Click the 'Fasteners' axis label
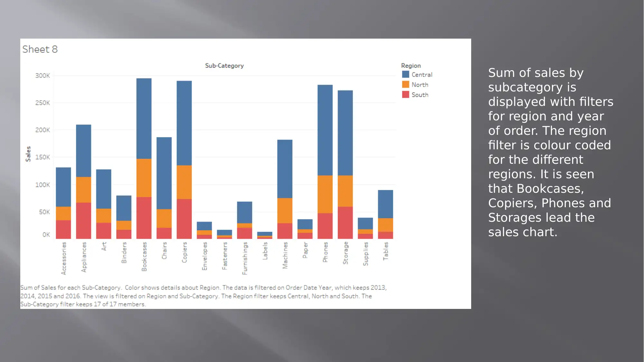This screenshot has width=644, height=362. 225,256
